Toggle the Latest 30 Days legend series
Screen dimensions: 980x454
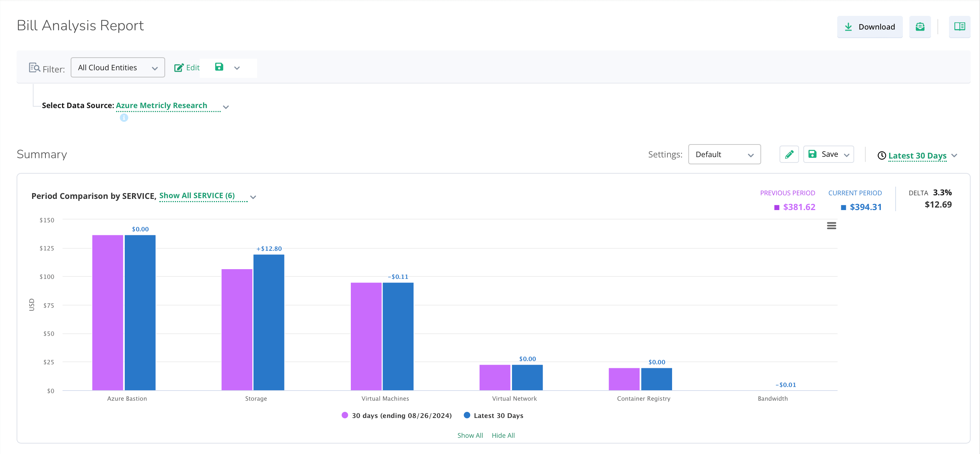(493, 415)
